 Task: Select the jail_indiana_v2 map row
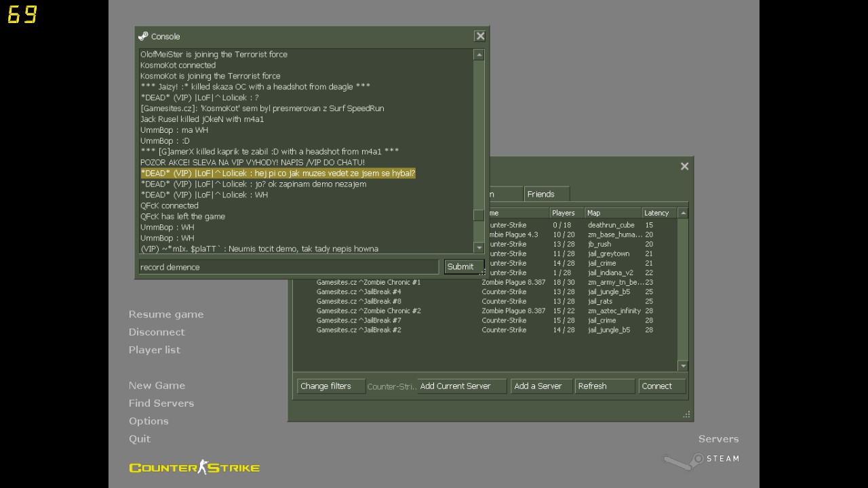tap(583, 272)
